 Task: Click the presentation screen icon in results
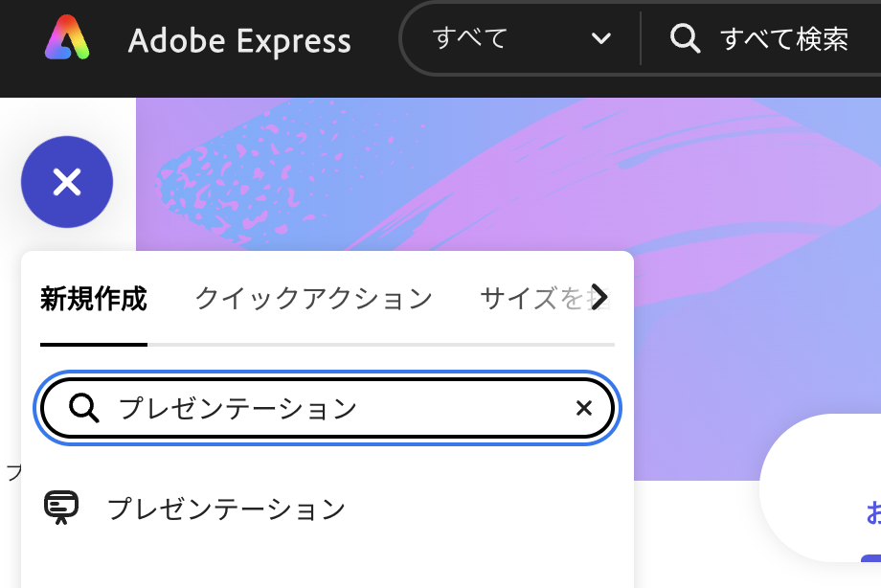click(62, 508)
